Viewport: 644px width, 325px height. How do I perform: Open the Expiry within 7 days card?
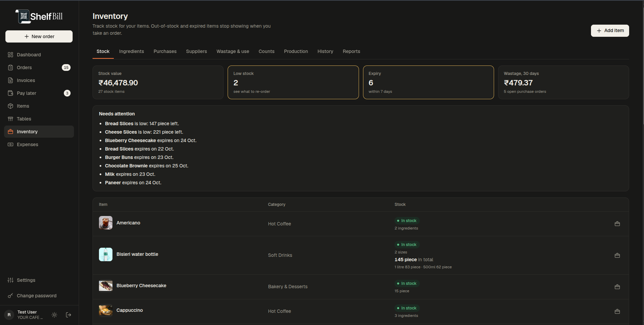click(x=428, y=82)
